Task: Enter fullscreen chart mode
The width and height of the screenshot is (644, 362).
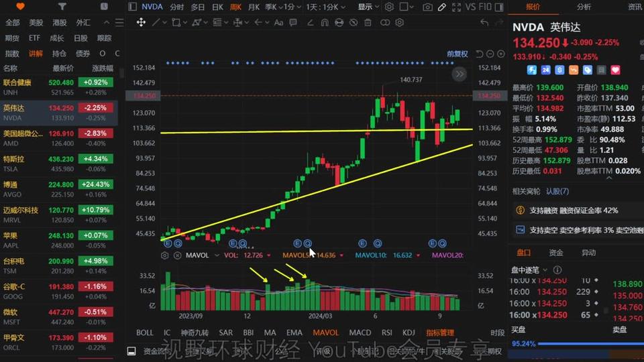Action: tap(456, 7)
